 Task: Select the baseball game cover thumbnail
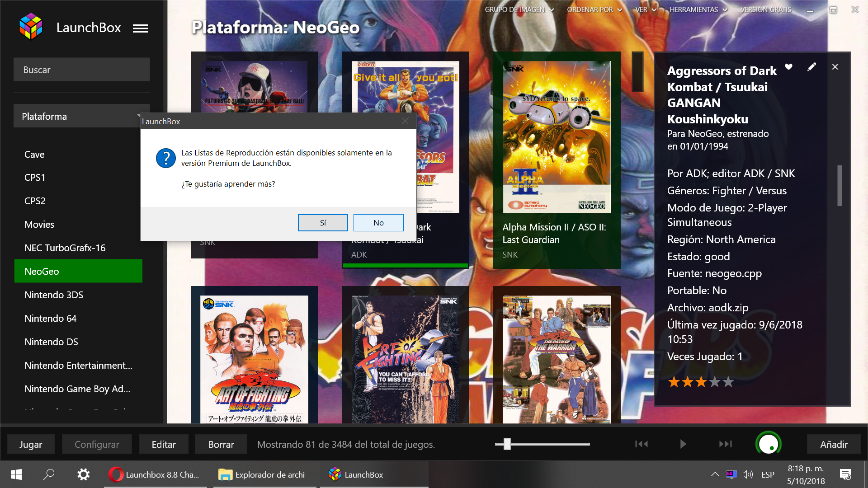coord(255,87)
